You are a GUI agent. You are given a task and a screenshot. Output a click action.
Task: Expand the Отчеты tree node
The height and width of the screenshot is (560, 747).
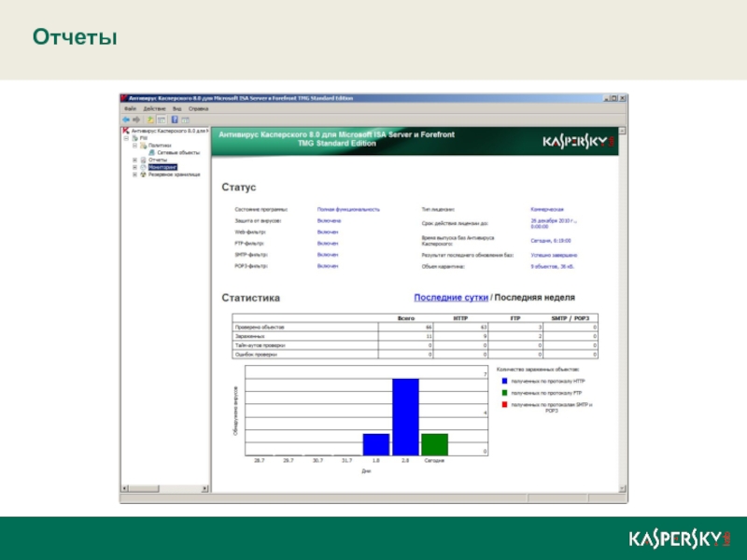134,160
